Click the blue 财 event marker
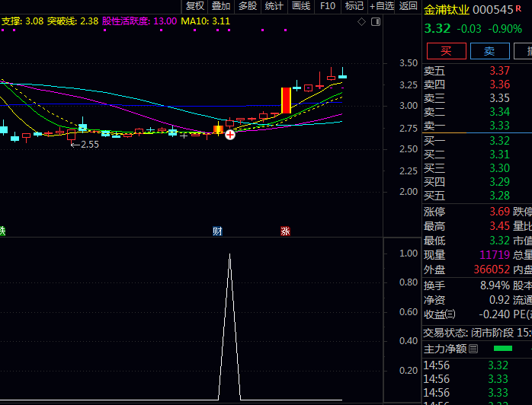The image size is (532, 405). coord(217,231)
